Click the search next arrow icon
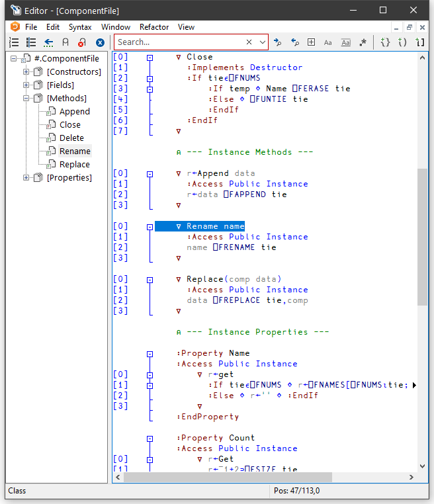Screen dimensions: 434x504 (278, 42)
